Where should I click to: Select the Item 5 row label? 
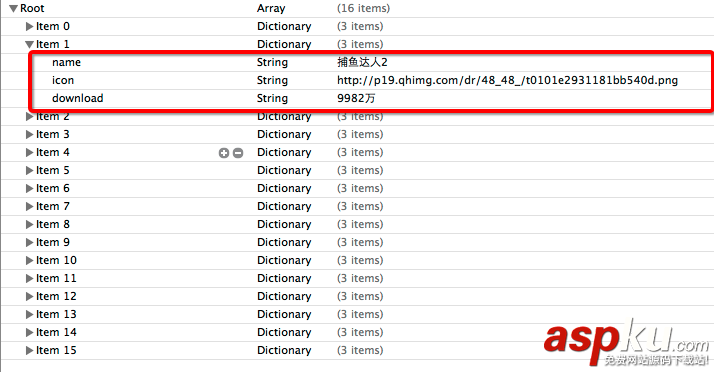point(53,170)
